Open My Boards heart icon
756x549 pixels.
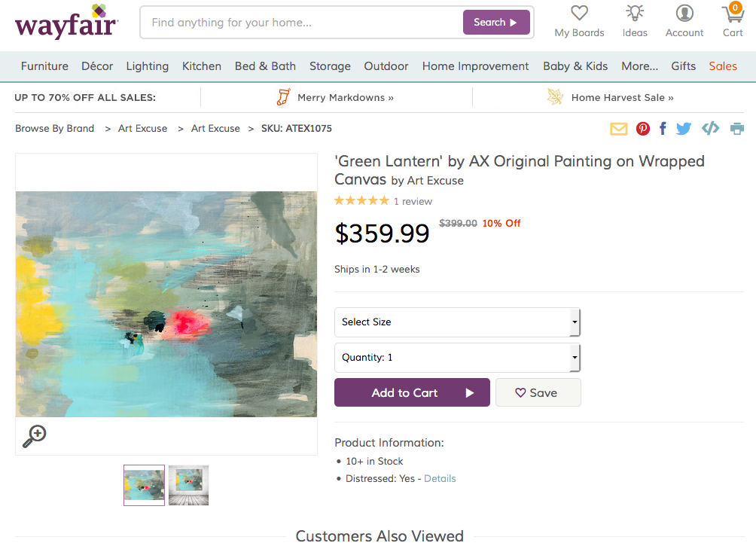coord(579,13)
